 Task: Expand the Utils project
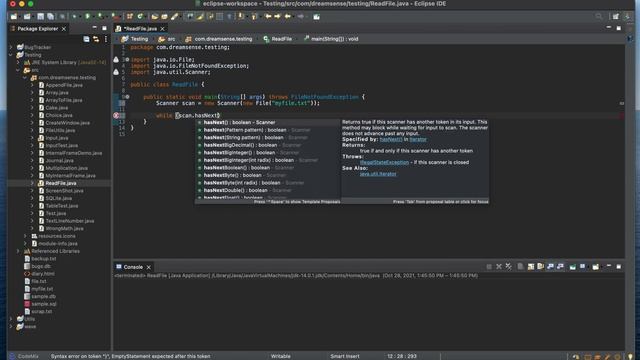pos(11,319)
